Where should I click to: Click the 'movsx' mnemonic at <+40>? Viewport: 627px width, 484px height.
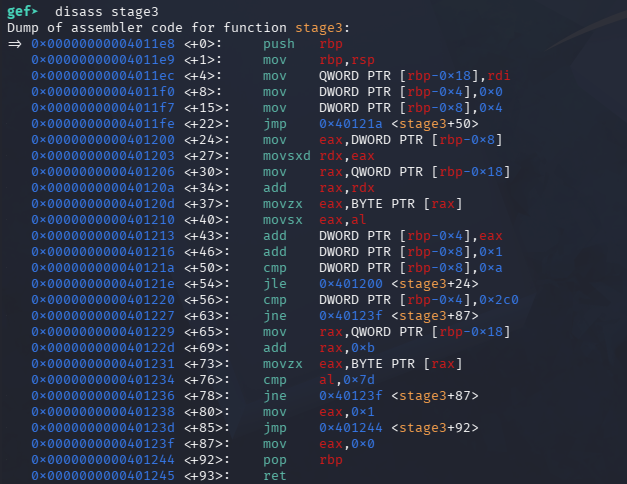click(283, 220)
